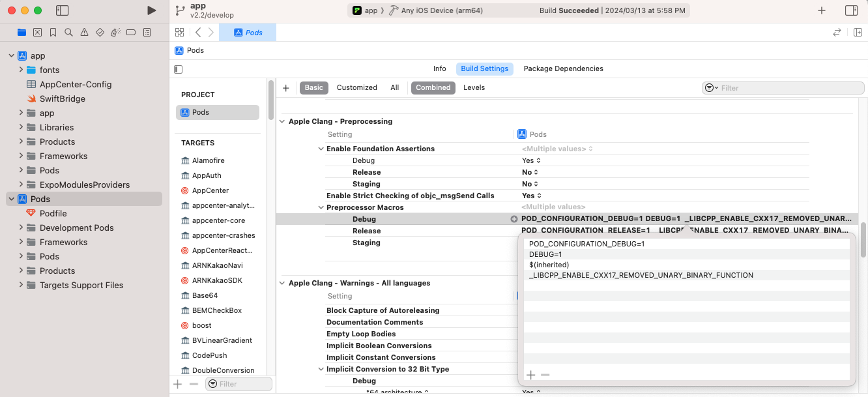Click the editor review changes arrows icon

point(837,33)
